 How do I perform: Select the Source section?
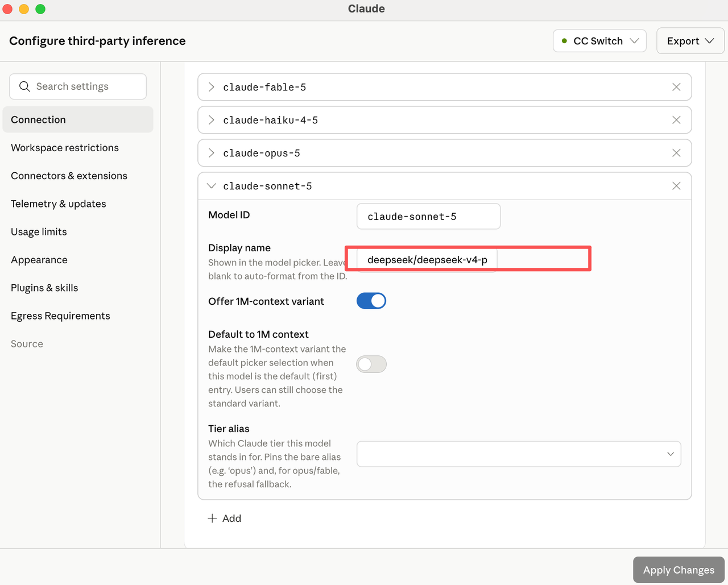pos(27,344)
